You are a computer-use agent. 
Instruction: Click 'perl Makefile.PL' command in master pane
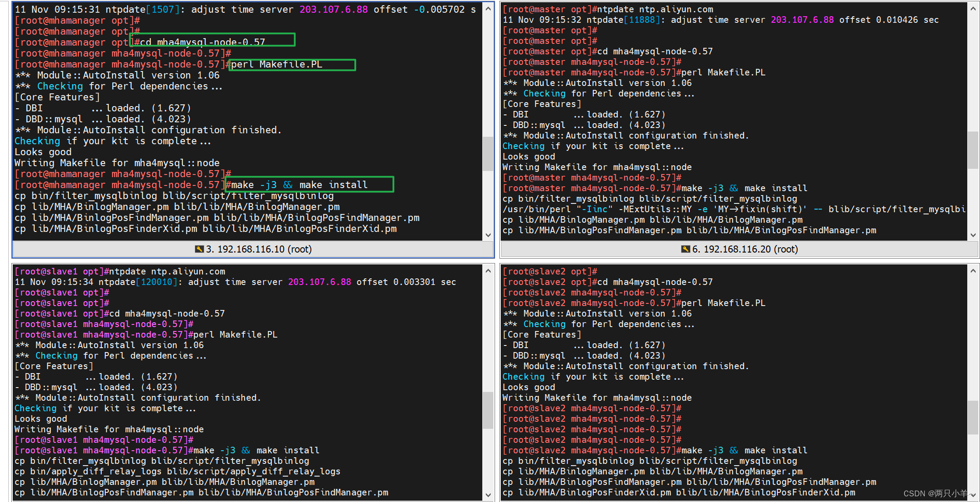click(723, 72)
